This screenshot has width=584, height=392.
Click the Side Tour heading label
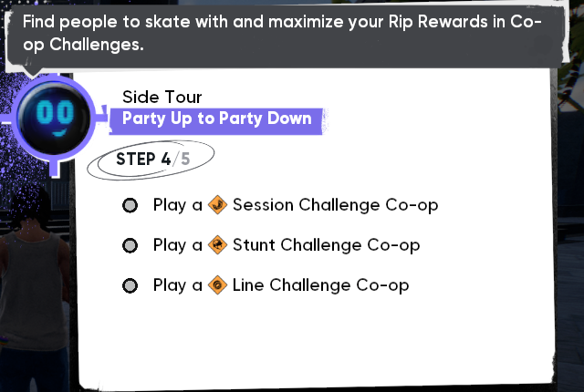click(162, 97)
